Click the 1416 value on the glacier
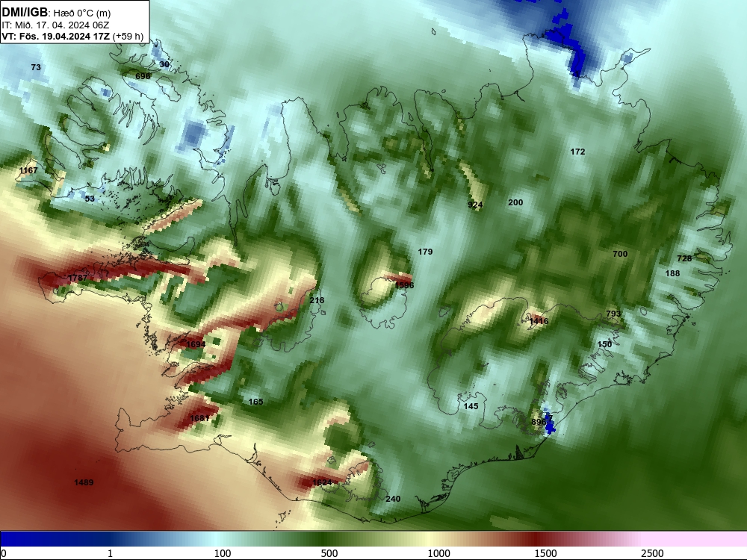The width and height of the screenshot is (747, 560). tap(539, 321)
